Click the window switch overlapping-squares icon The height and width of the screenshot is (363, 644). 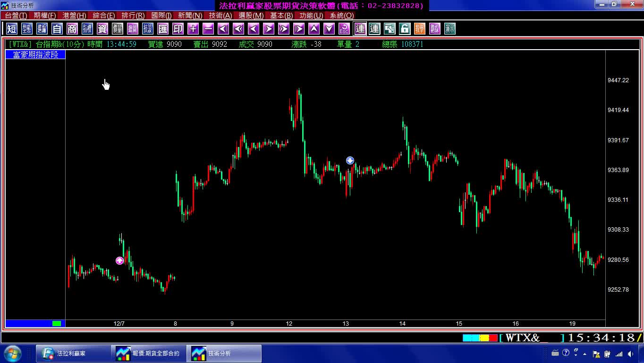390,29
